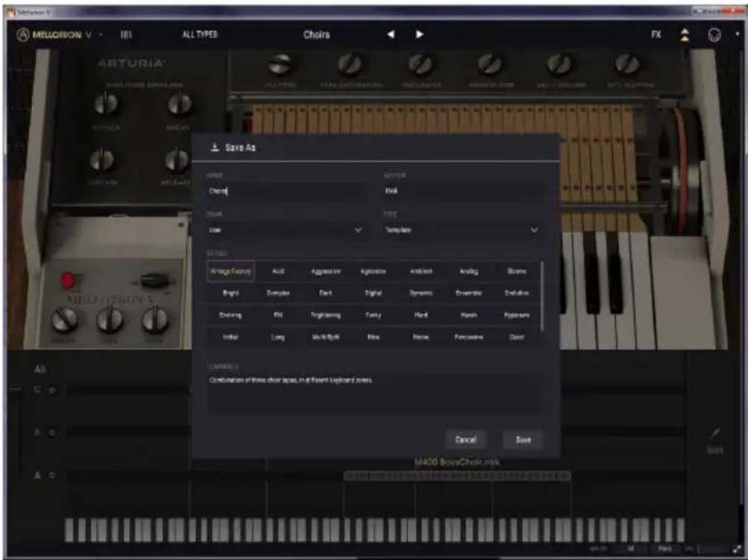Click the Decay envelope knob
The width and height of the screenshot is (748, 560).
click(180, 104)
